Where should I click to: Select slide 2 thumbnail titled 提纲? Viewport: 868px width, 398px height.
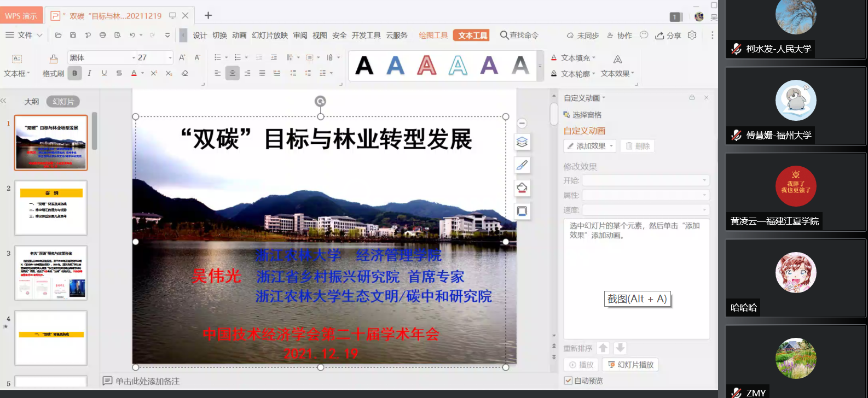(51, 208)
